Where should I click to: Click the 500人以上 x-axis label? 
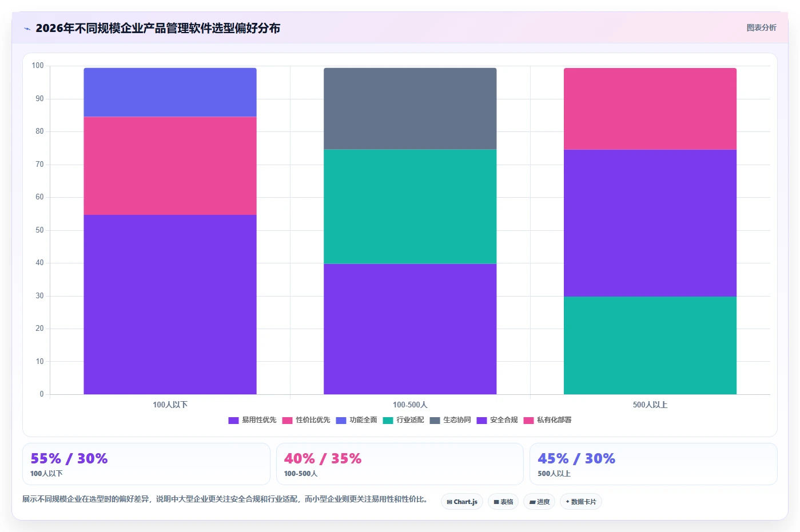[650, 405]
